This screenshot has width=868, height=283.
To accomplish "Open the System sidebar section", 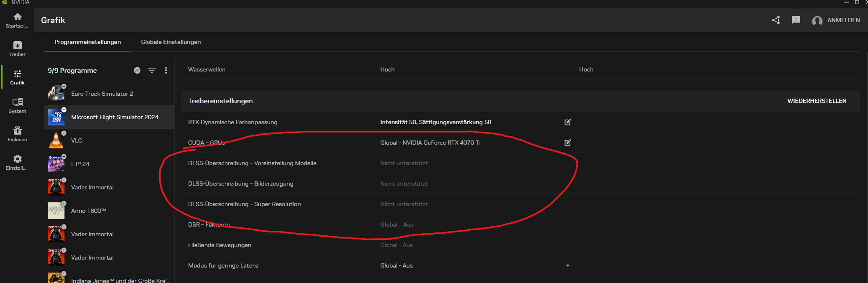I will [x=17, y=105].
